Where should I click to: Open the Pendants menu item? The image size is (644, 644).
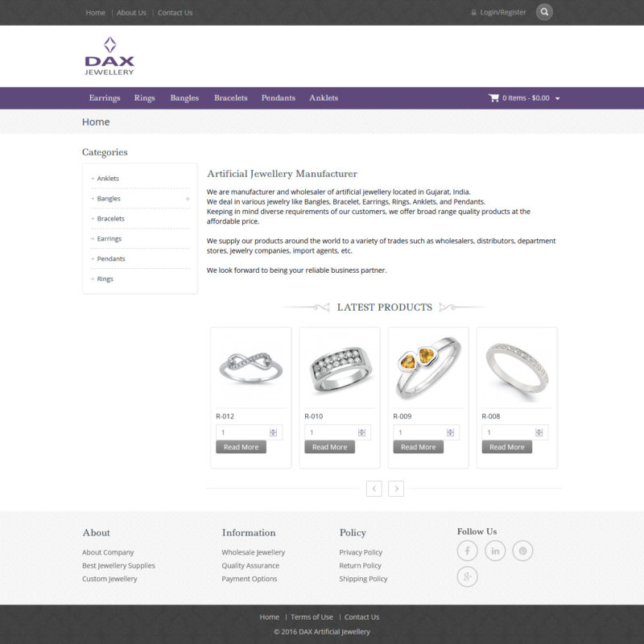point(278,97)
